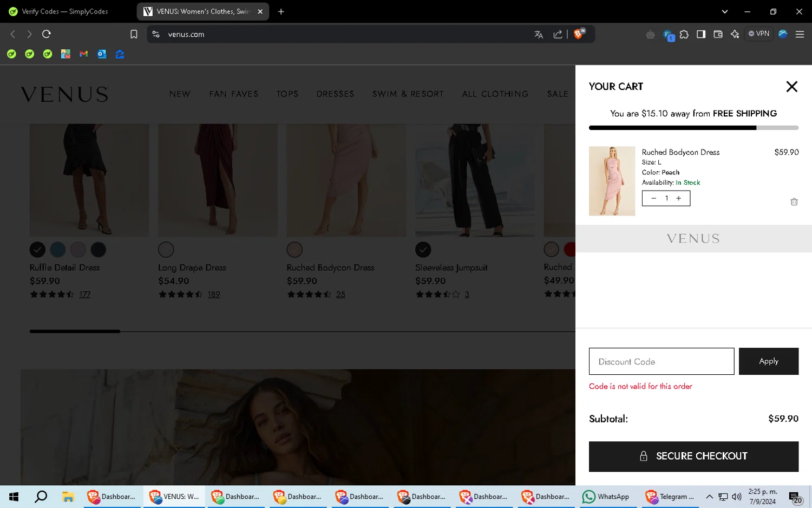Open a new browser tab
Screen dimensions: 812x508
pos(281,11)
